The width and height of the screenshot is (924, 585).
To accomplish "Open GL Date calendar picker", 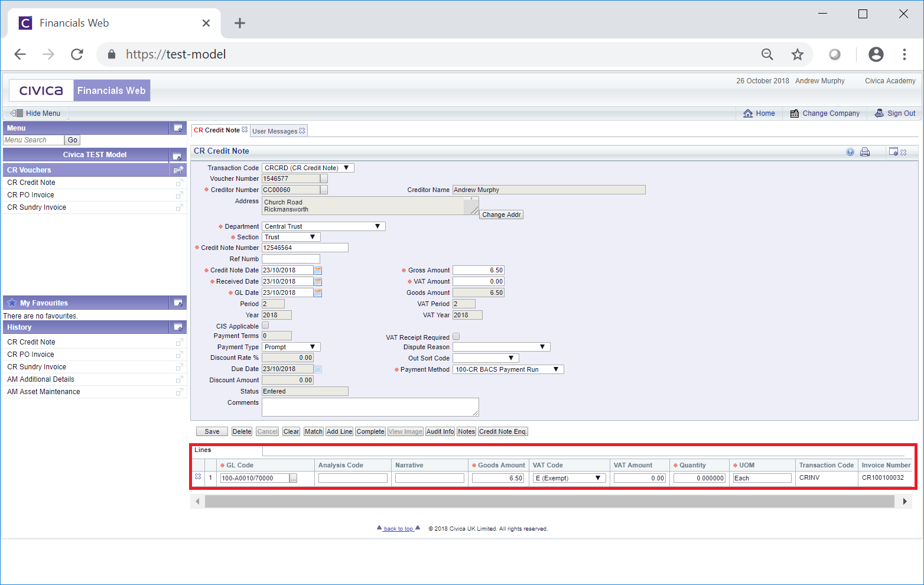I will point(318,293).
